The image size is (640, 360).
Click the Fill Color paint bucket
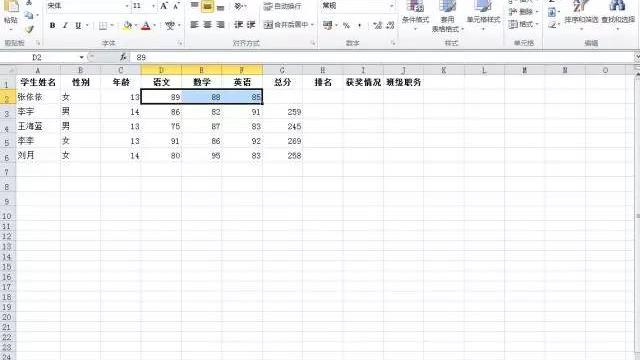[127, 26]
